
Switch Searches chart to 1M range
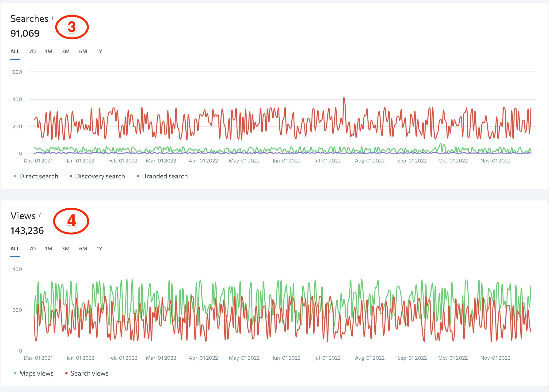(x=49, y=51)
